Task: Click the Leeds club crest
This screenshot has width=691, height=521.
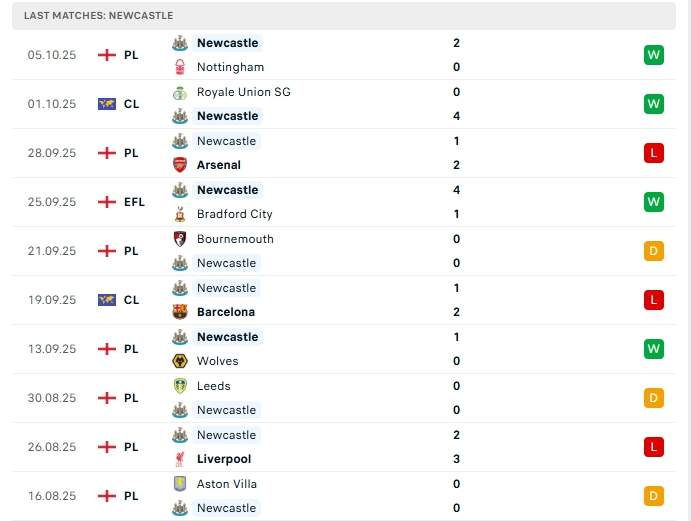Action: click(180, 386)
